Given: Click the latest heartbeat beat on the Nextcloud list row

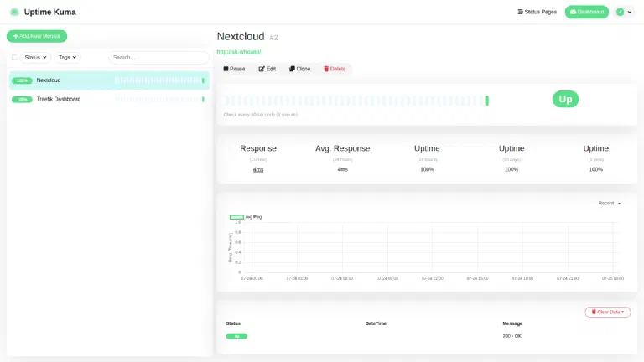Looking at the screenshot, I should pos(203,80).
